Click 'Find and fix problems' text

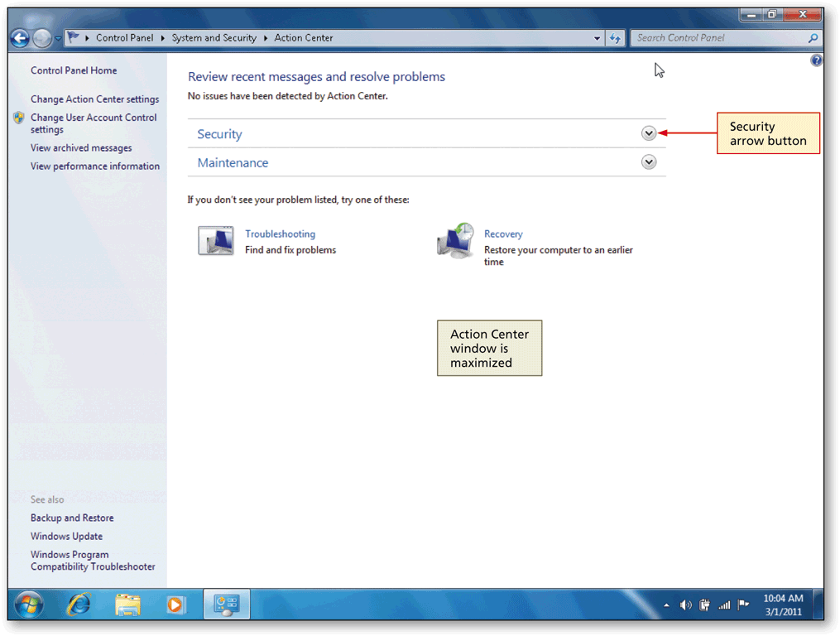(x=290, y=250)
